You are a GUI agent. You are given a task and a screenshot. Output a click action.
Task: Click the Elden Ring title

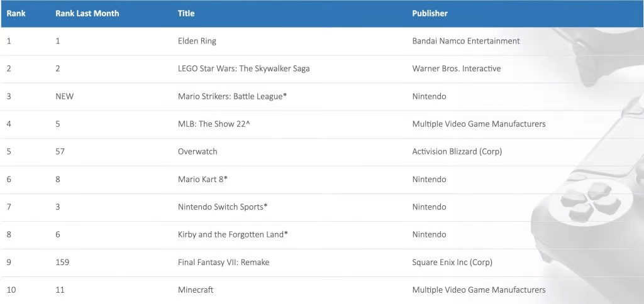(x=197, y=41)
